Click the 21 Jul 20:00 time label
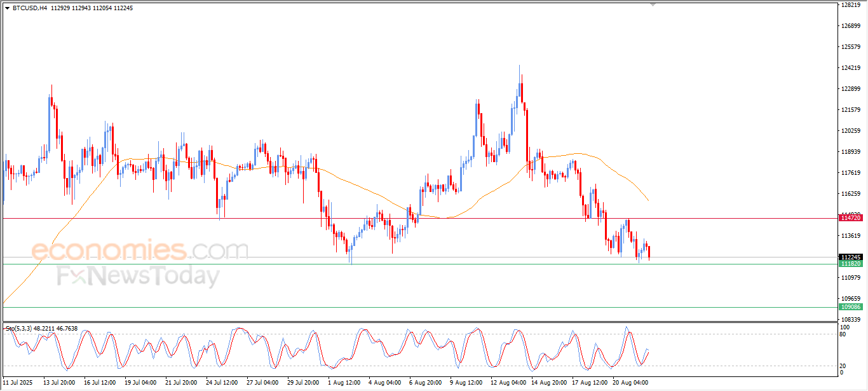The height and width of the screenshot is (391, 868). 182,383
